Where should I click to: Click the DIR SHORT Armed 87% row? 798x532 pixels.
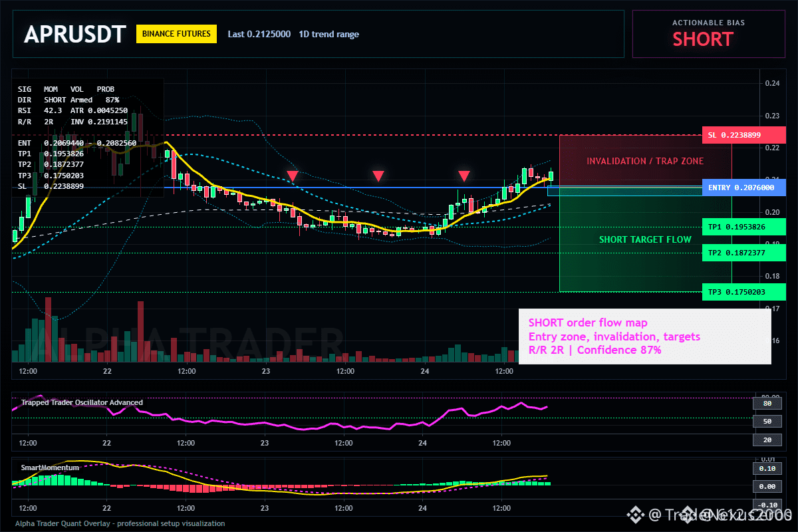coord(68,100)
